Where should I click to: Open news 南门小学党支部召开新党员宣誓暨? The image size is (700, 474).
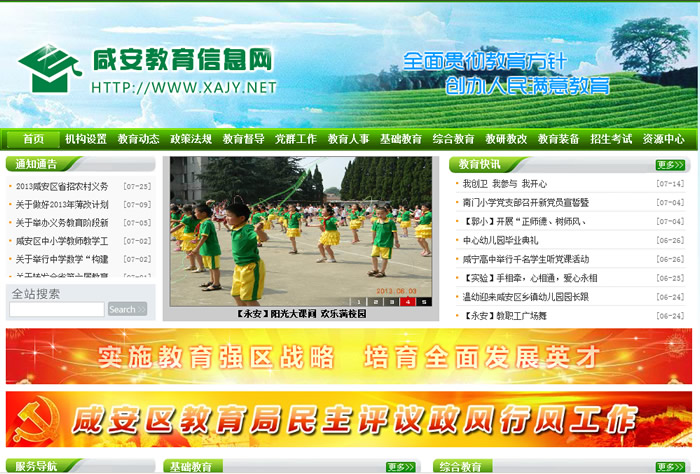pos(526,203)
